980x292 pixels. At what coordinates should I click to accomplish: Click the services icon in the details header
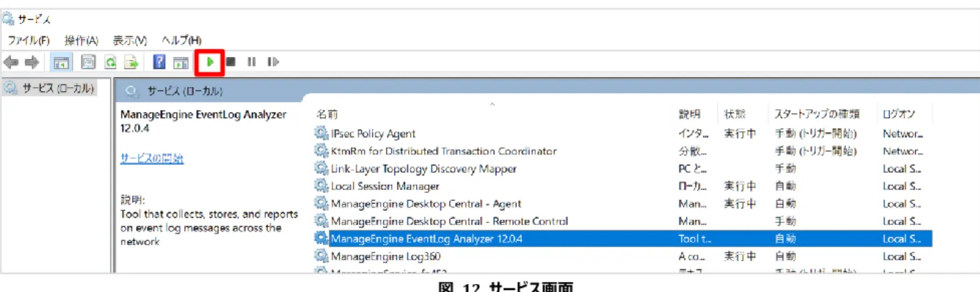(x=132, y=91)
